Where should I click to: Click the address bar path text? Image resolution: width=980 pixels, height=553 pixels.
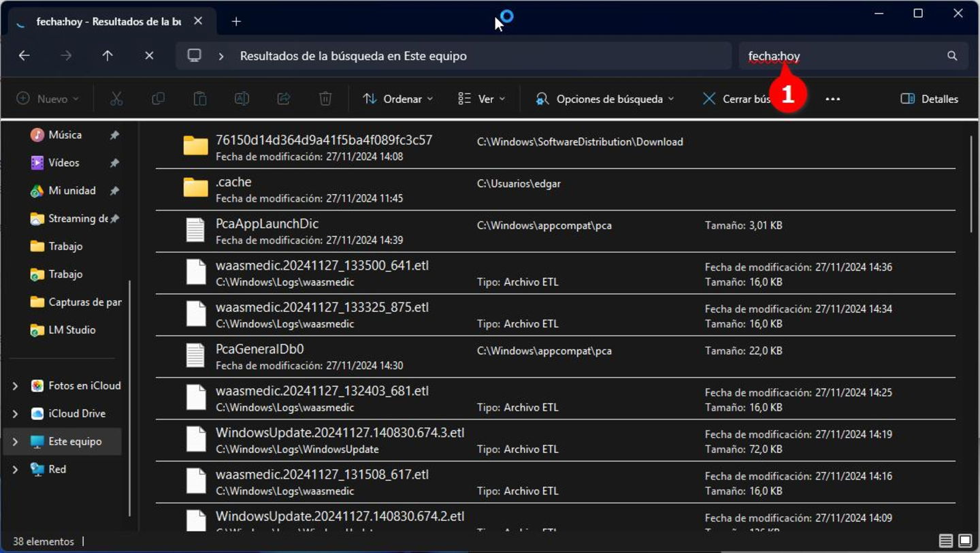[x=353, y=56]
